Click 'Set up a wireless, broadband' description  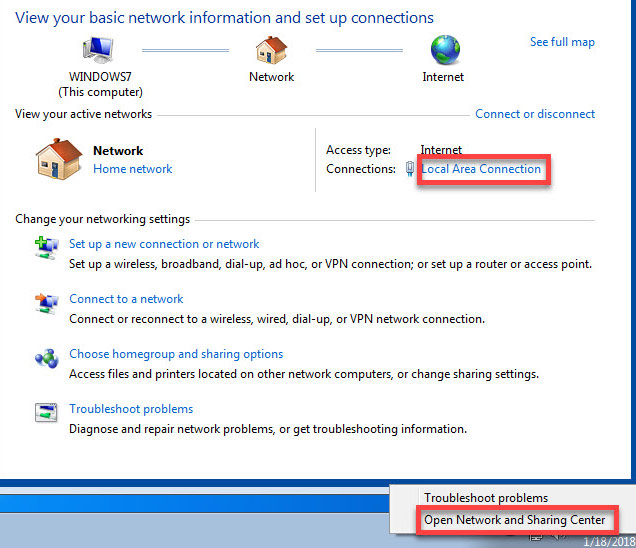click(x=331, y=264)
